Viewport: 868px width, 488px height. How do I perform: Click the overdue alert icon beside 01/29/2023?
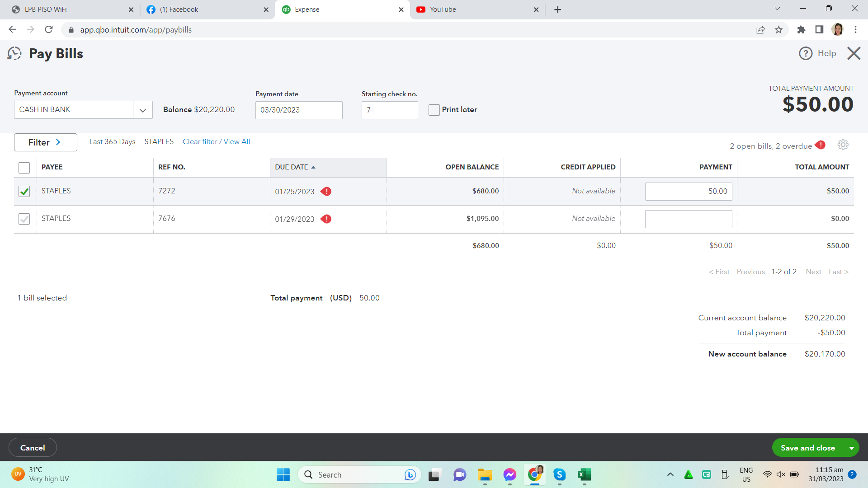click(326, 219)
